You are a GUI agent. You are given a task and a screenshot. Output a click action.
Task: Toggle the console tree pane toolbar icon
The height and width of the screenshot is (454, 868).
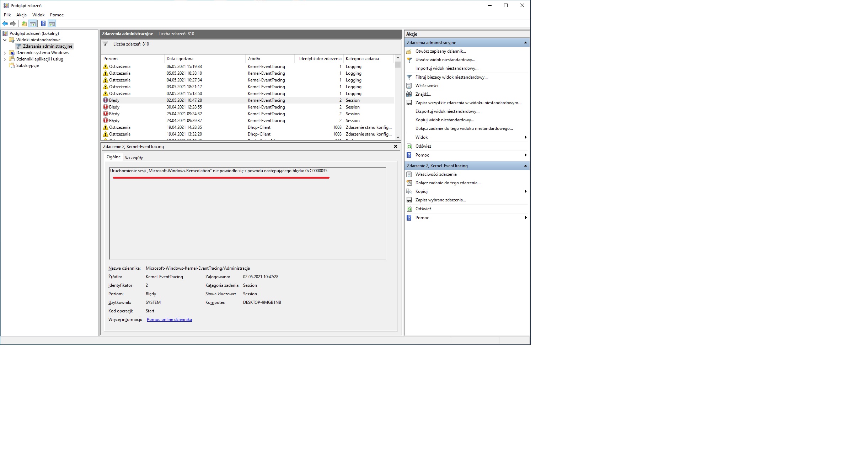(33, 24)
